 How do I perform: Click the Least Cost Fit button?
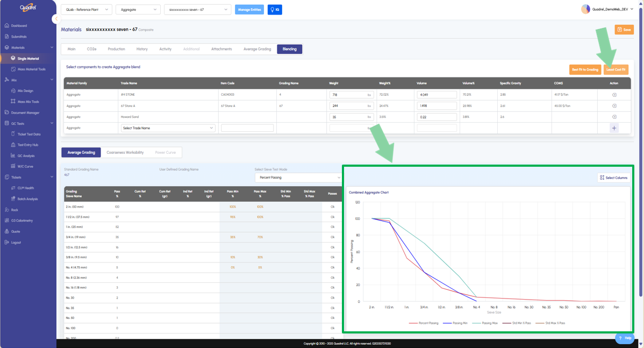616,69
